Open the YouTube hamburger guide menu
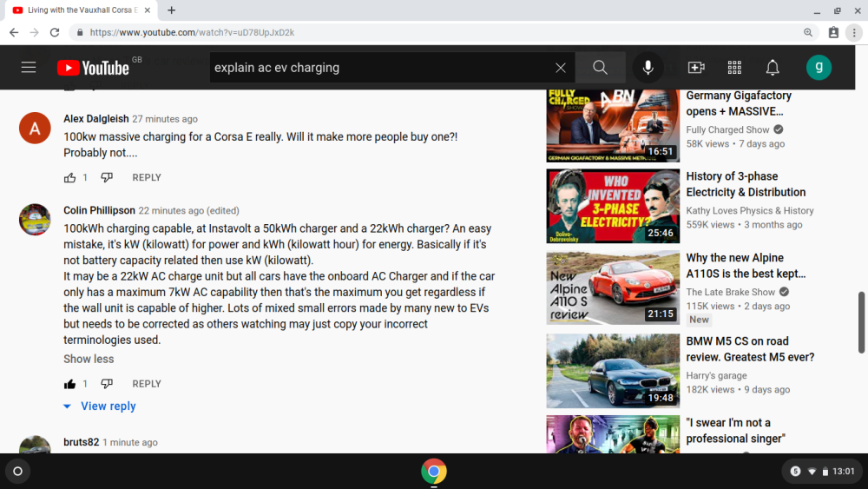The height and width of the screenshot is (489, 868). click(x=29, y=68)
